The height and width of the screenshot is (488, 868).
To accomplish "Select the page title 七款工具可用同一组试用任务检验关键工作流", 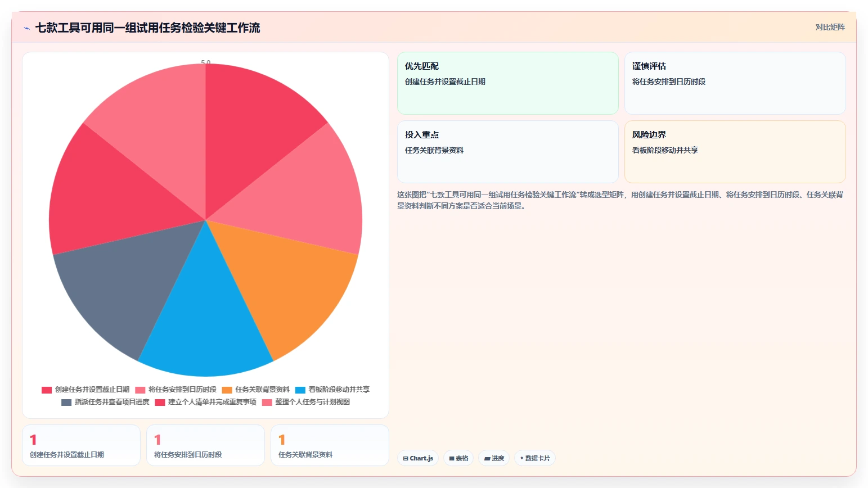I will (x=147, y=28).
